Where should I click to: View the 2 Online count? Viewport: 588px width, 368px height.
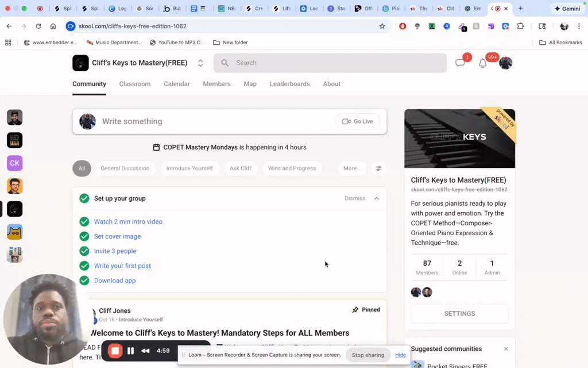(459, 267)
